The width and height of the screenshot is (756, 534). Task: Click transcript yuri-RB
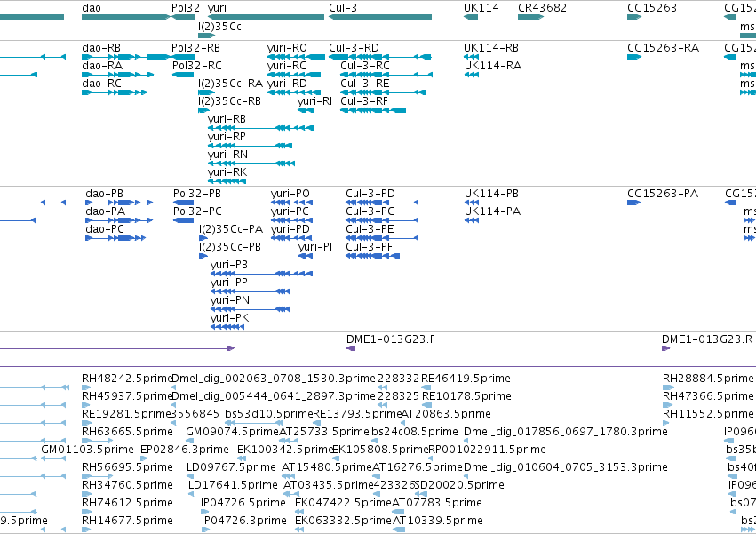(227, 119)
